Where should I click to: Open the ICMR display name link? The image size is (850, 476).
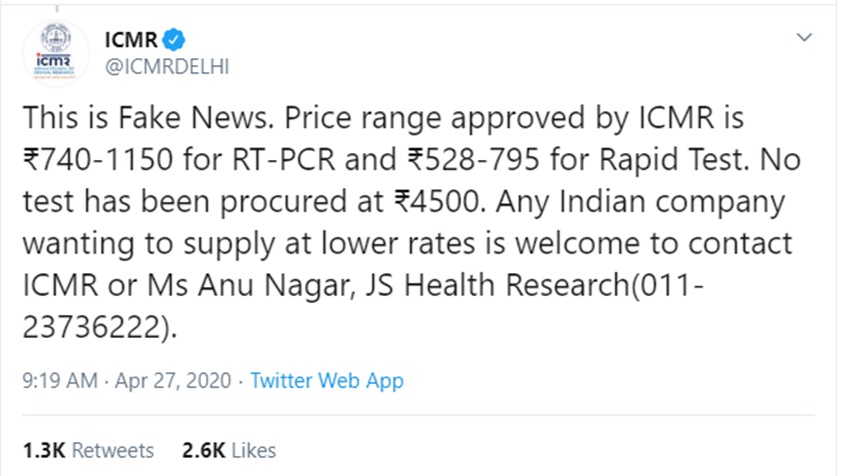pyautogui.click(x=131, y=40)
